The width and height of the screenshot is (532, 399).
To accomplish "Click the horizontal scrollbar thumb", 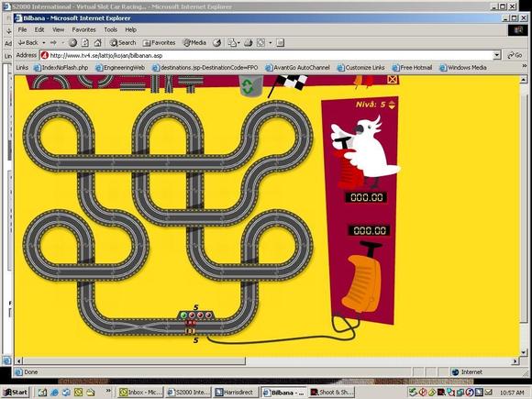I will [x=134, y=360].
